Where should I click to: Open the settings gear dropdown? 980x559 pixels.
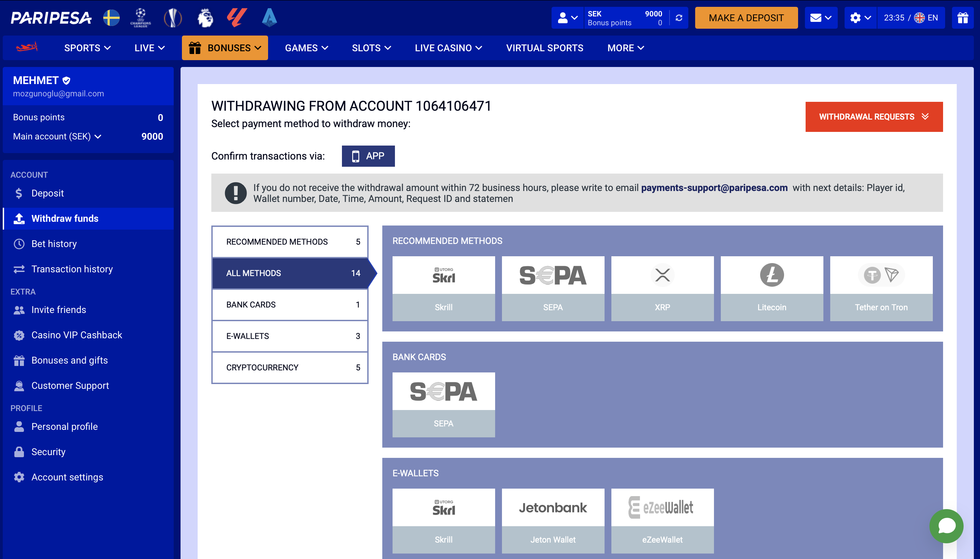861,18
